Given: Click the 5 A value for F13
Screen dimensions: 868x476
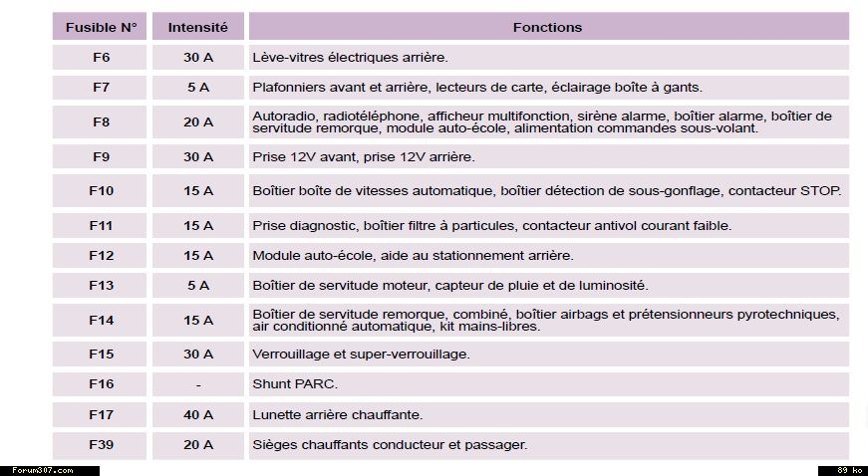Looking at the screenshot, I should (197, 286).
